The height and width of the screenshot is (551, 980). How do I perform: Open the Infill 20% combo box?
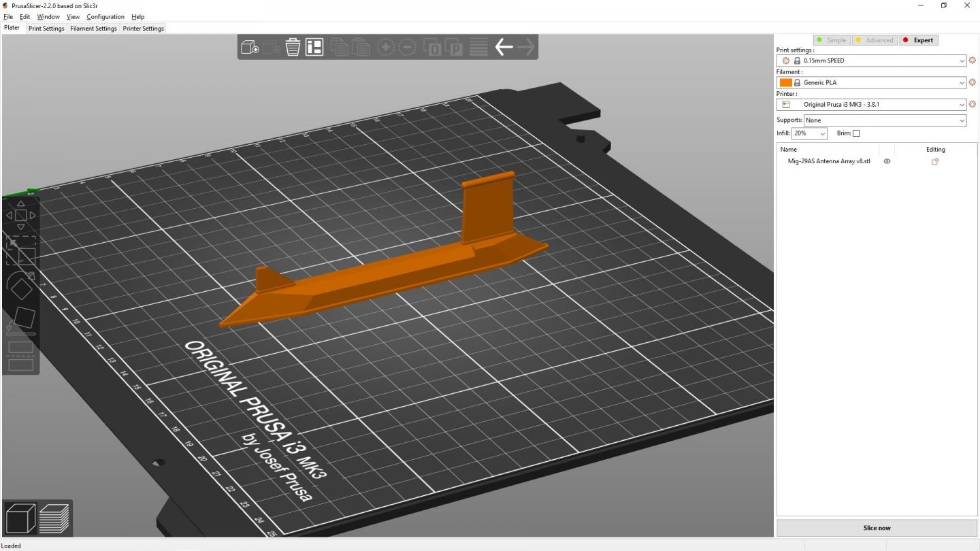[809, 133]
